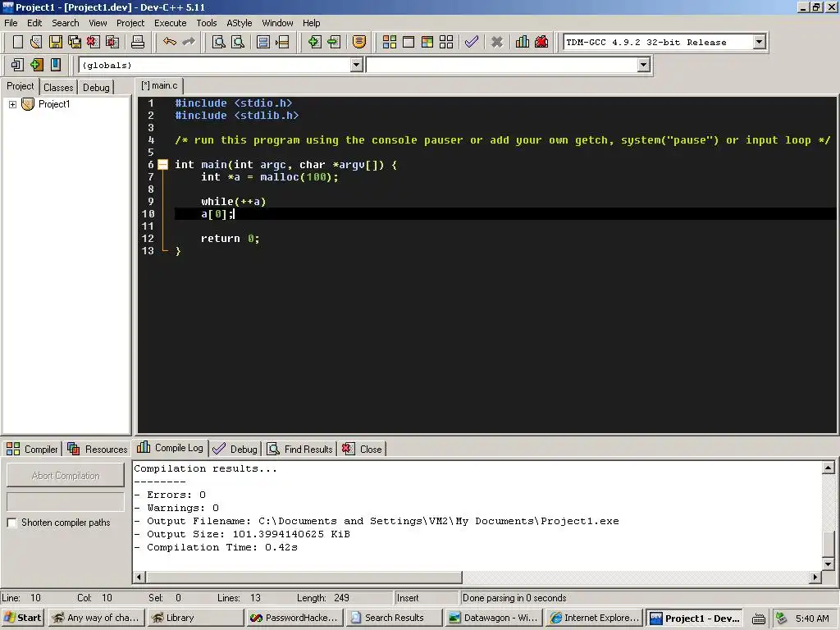Switch to Internet Explorer in the taskbar
The width and height of the screenshot is (840, 630).
pyautogui.click(x=594, y=618)
